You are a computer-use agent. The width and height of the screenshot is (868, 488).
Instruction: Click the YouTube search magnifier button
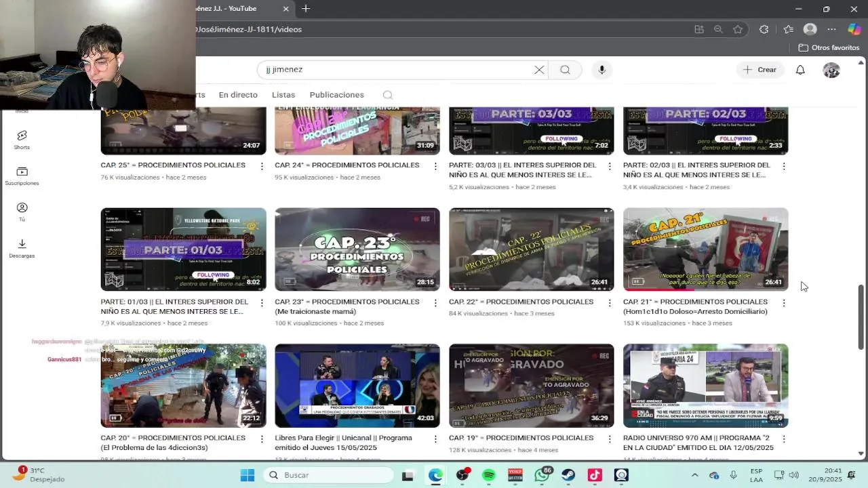point(565,70)
